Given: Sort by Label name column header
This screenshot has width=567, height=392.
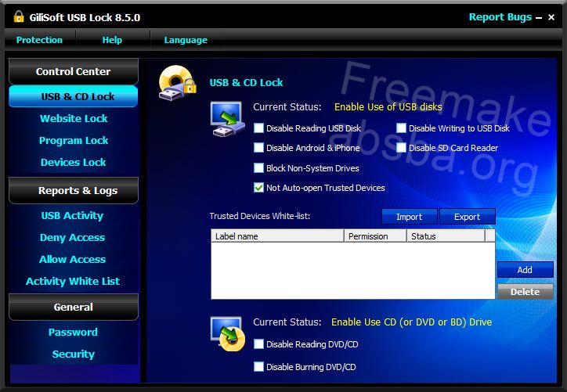Looking at the screenshot, I should pyautogui.click(x=277, y=236).
